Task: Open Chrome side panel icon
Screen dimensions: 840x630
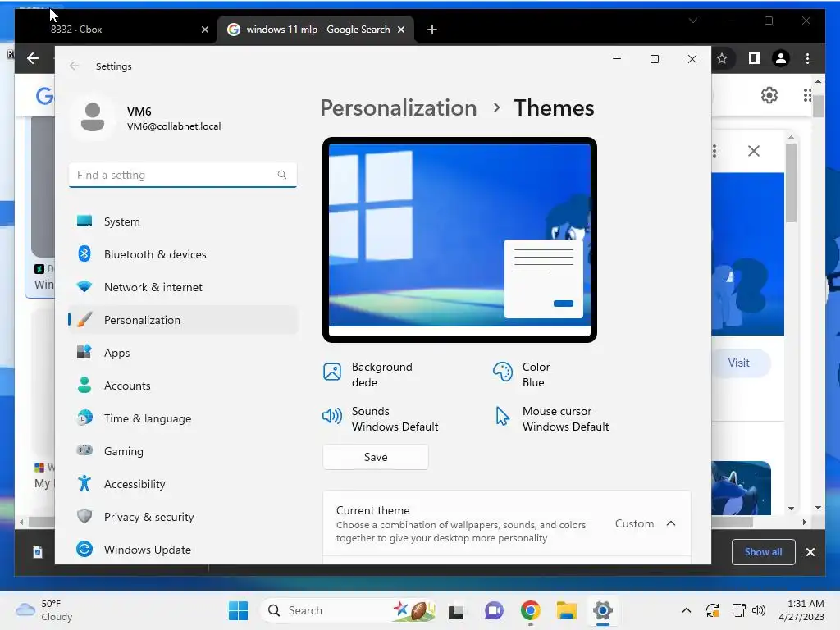Action: 755,58
